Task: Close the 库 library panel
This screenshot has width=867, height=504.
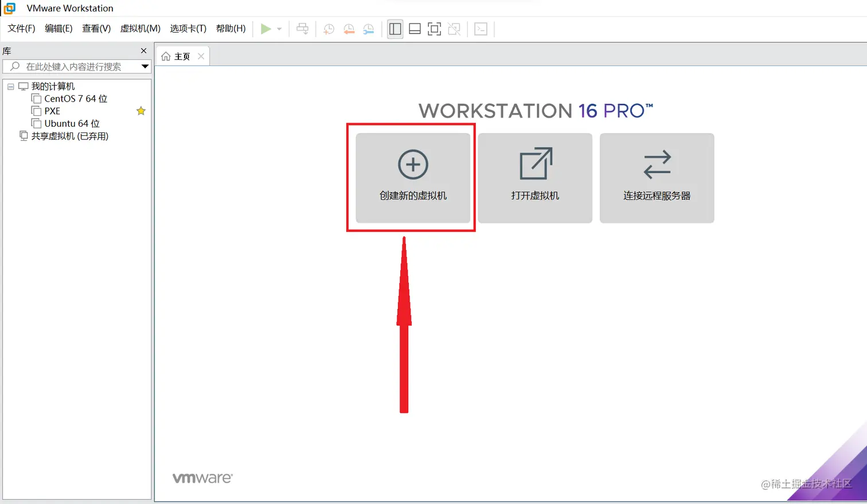Action: 144,51
